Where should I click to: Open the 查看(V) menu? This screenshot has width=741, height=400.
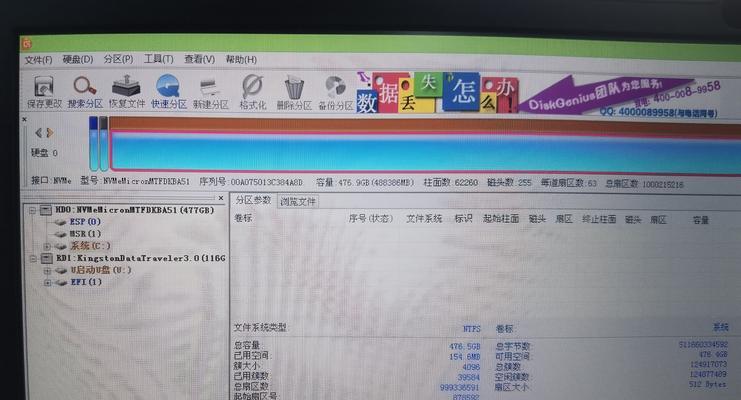199,59
